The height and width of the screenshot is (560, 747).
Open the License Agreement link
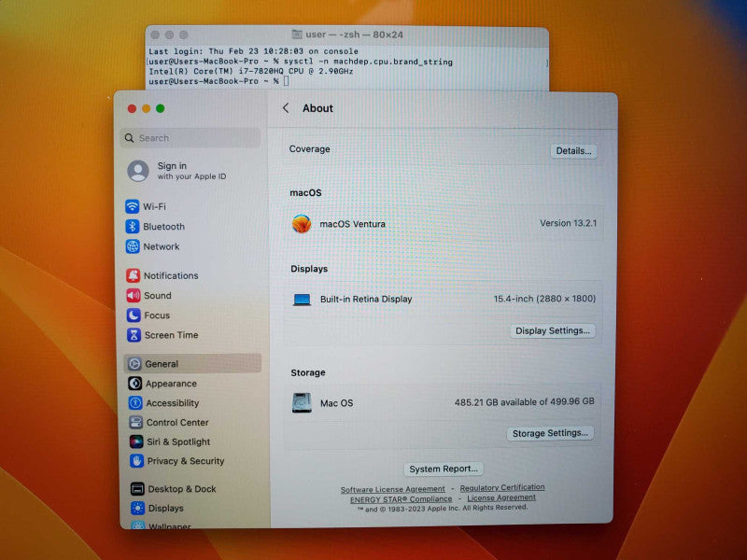tap(501, 497)
